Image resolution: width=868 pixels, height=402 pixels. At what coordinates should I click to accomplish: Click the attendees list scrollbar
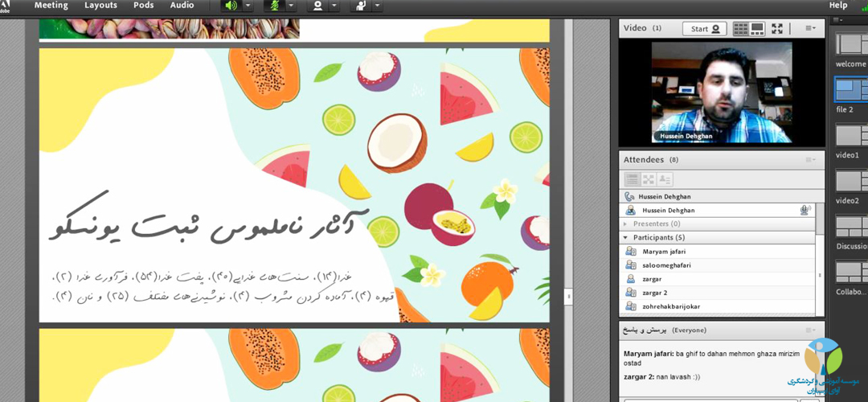pos(820,258)
